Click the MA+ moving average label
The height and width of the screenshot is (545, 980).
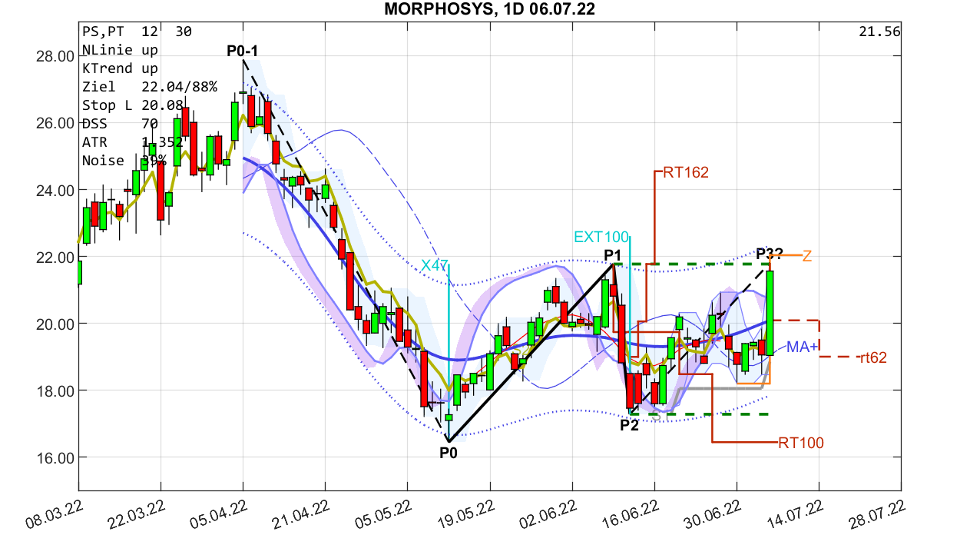pyautogui.click(x=803, y=347)
